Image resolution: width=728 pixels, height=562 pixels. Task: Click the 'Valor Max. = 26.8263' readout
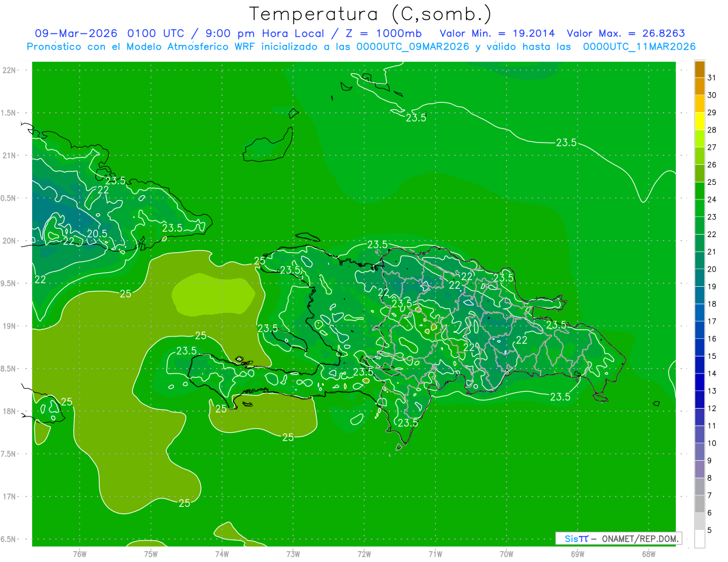[625, 33]
